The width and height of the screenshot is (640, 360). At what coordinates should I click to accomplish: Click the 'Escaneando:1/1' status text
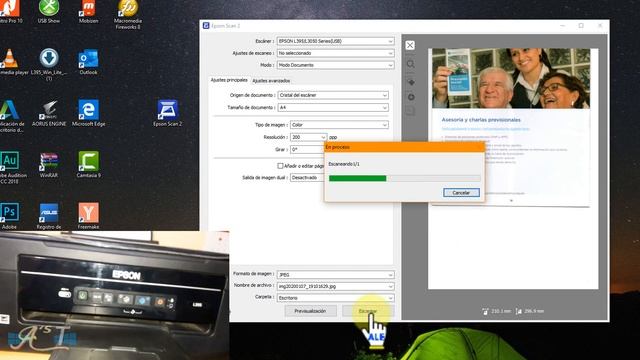pyautogui.click(x=344, y=164)
